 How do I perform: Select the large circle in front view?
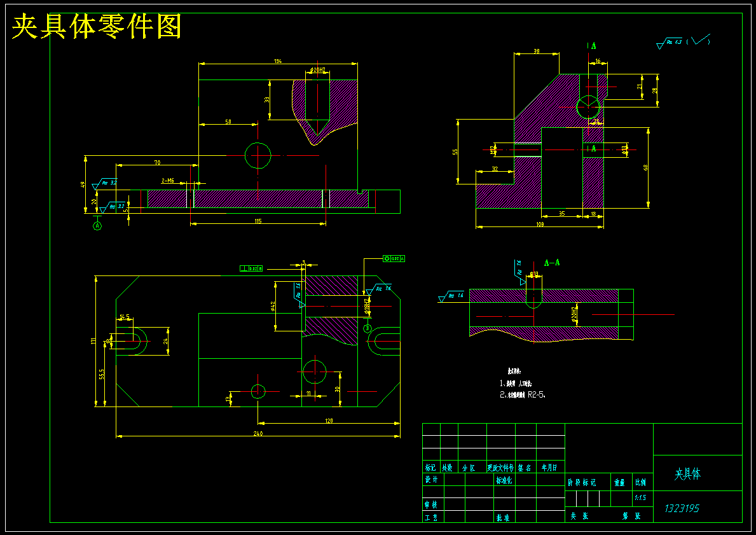pos(258,155)
